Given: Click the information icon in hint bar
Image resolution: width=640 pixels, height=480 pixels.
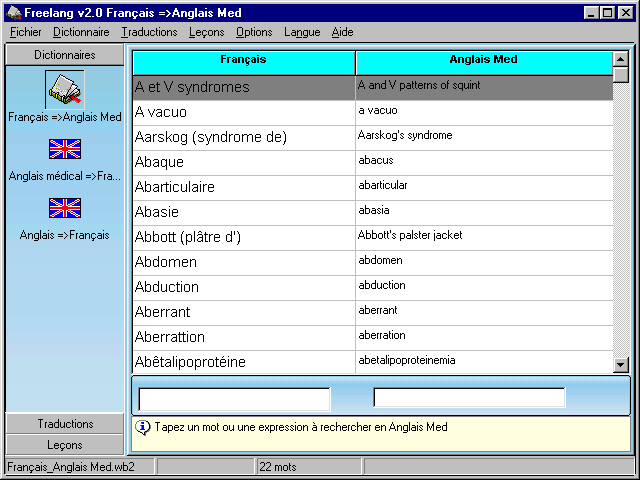Looking at the screenshot, I should click(x=142, y=428).
